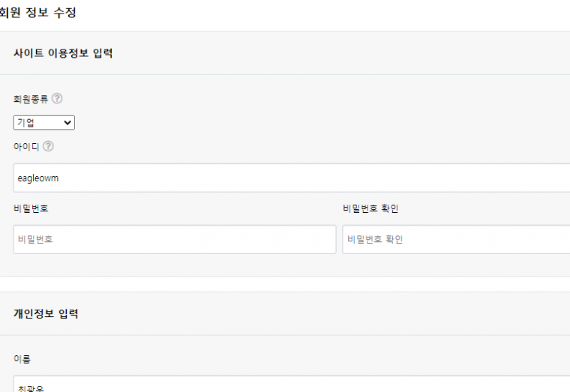Click the 비밀번호 확인 placeholder in the right box
This screenshot has width=570, height=392.
(375, 240)
